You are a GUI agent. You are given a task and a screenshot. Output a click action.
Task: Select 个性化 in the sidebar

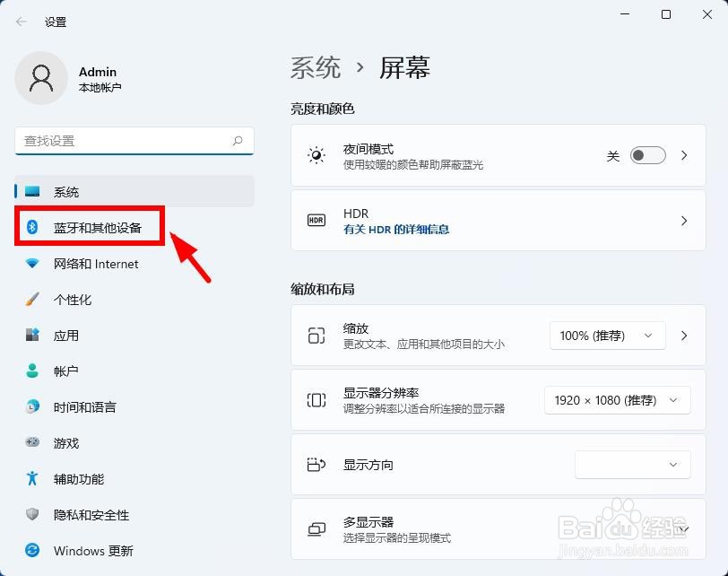coord(134,299)
